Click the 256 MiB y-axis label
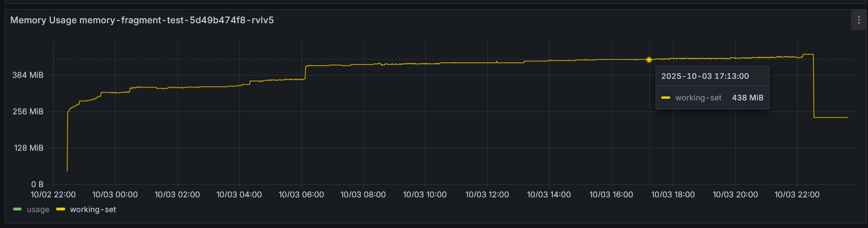The height and width of the screenshot is (228, 868). tap(28, 112)
